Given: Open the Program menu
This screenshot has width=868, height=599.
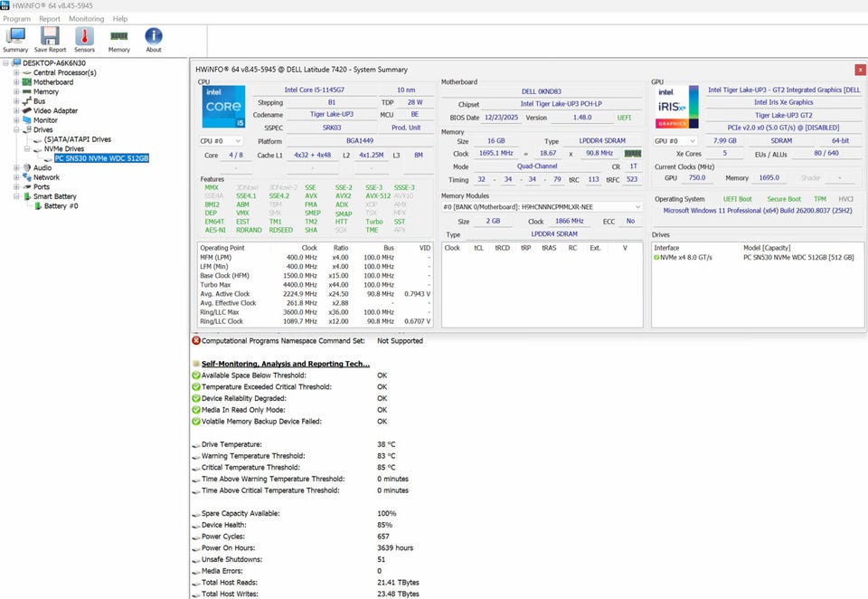Looking at the screenshot, I should pyautogui.click(x=16, y=18).
